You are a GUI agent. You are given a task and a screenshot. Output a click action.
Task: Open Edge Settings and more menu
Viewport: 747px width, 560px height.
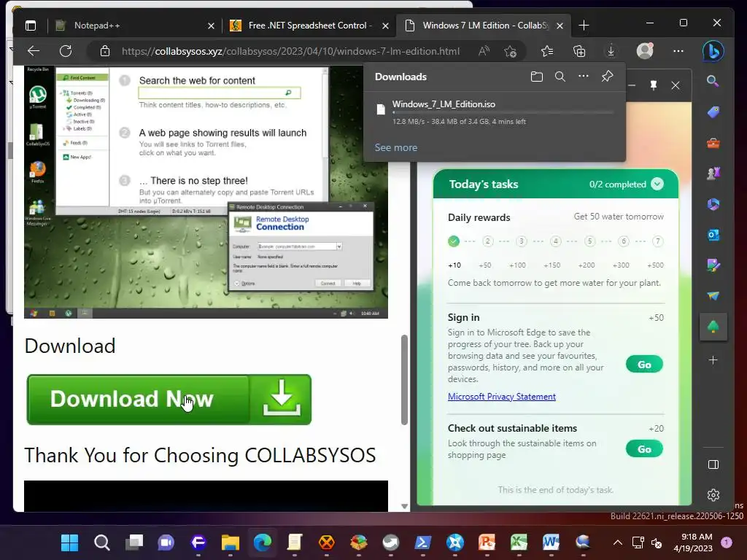coord(678,51)
